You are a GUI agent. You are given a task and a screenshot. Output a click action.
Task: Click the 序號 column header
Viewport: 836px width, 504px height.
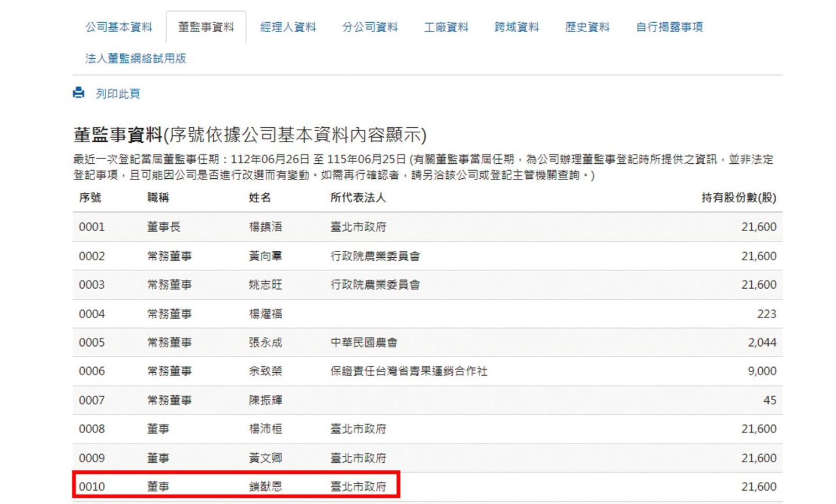(x=90, y=197)
